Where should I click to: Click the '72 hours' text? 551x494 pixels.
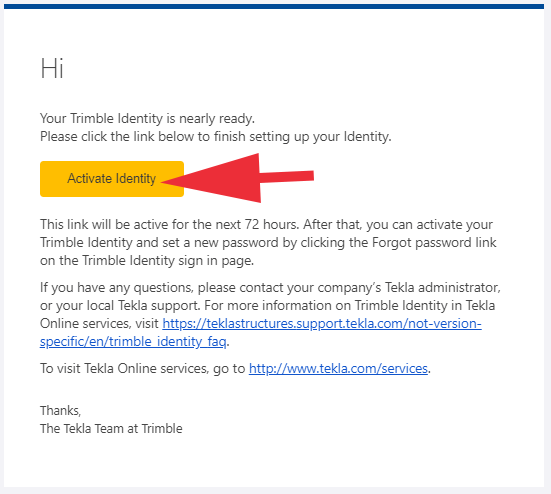point(272,224)
